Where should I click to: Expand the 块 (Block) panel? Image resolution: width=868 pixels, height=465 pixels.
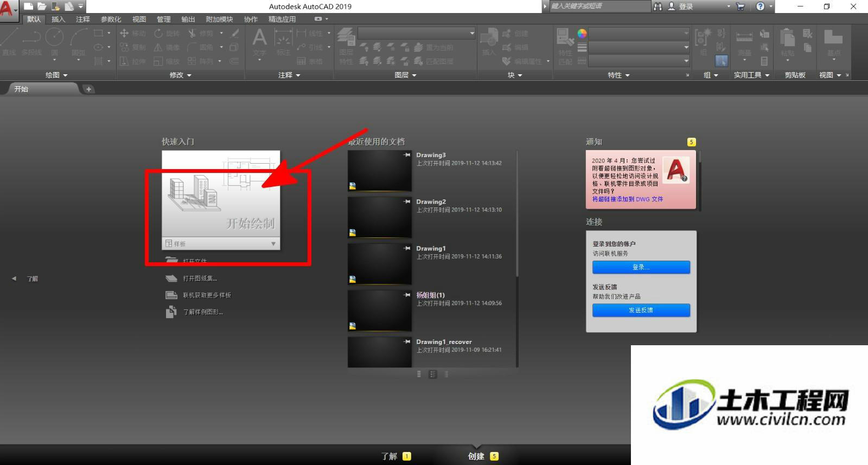[x=515, y=75]
